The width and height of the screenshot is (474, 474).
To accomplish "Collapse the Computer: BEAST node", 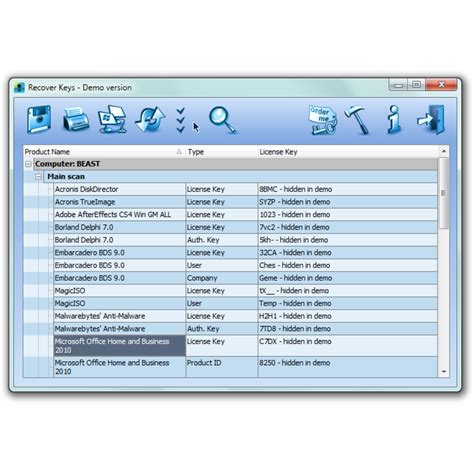I will pyautogui.click(x=28, y=164).
